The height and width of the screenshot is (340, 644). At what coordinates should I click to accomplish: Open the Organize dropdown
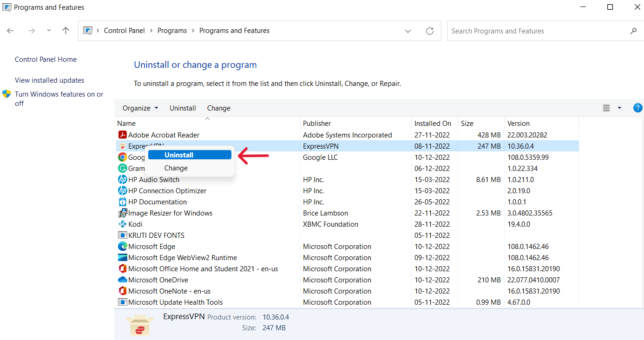click(140, 108)
